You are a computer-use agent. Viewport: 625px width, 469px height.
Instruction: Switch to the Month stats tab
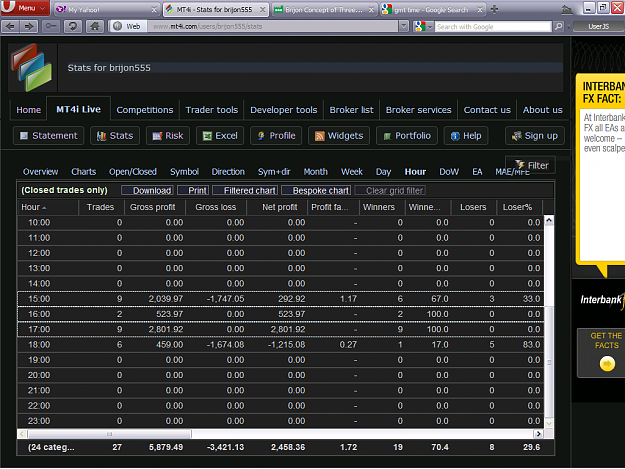[x=315, y=172]
